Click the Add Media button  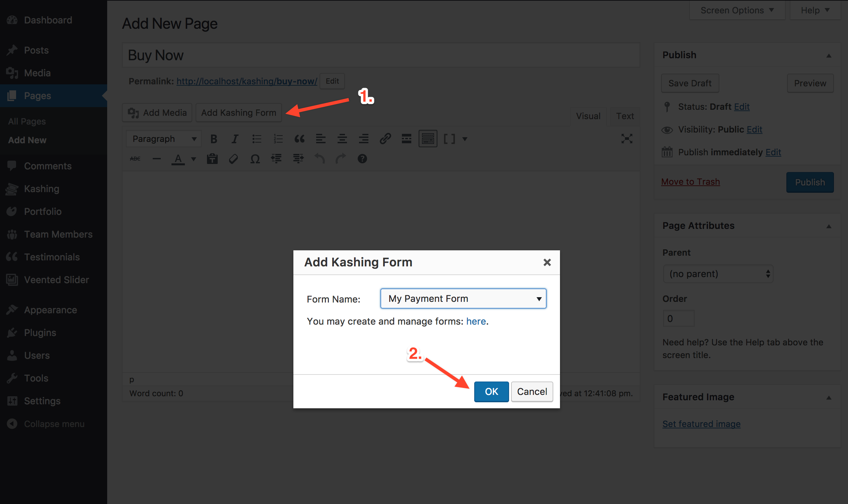coord(157,112)
